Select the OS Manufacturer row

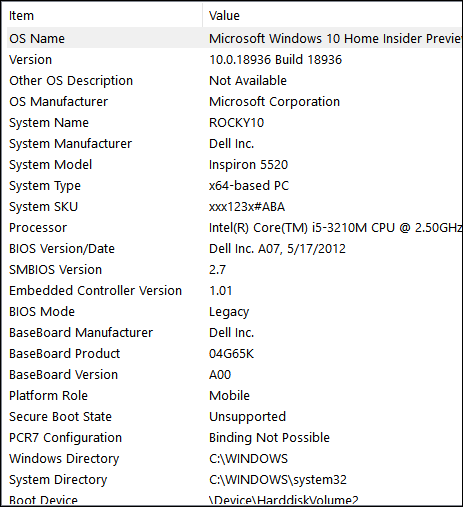coord(234,102)
